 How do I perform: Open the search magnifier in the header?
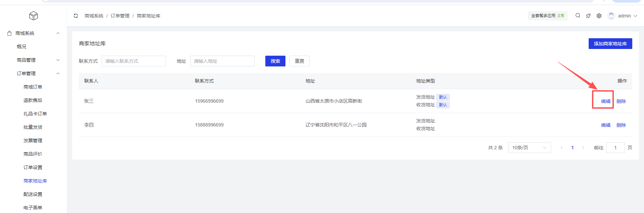578,15
